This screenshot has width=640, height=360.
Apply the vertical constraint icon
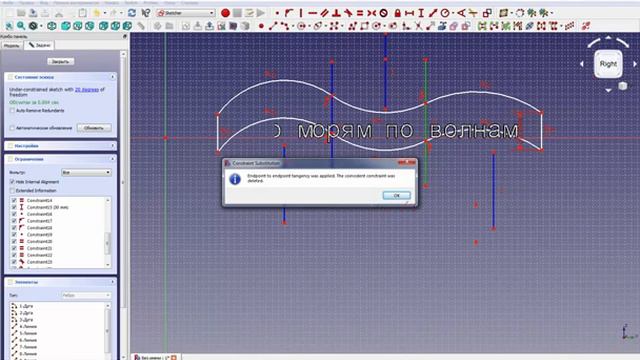[301, 13]
